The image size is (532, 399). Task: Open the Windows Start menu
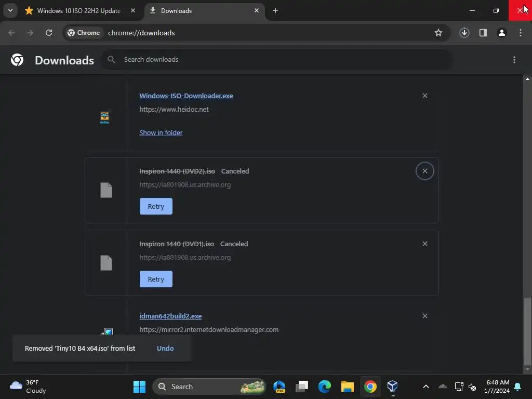[139, 387]
